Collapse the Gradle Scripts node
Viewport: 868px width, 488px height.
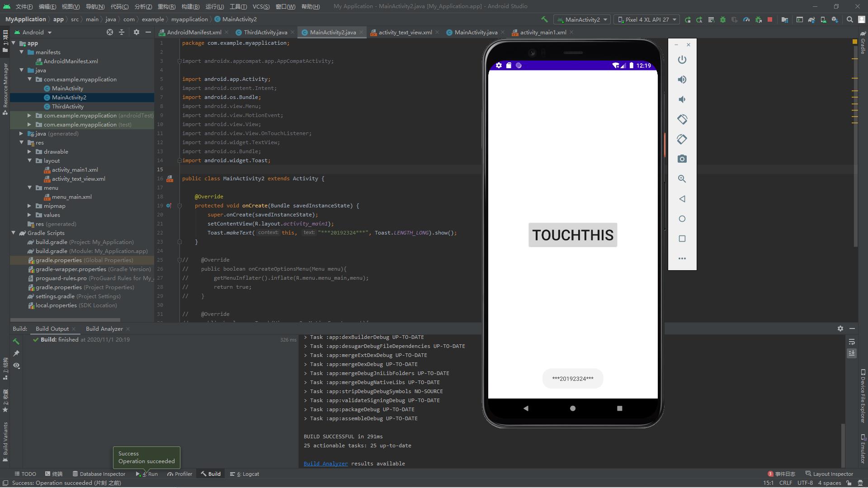click(x=14, y=233)
